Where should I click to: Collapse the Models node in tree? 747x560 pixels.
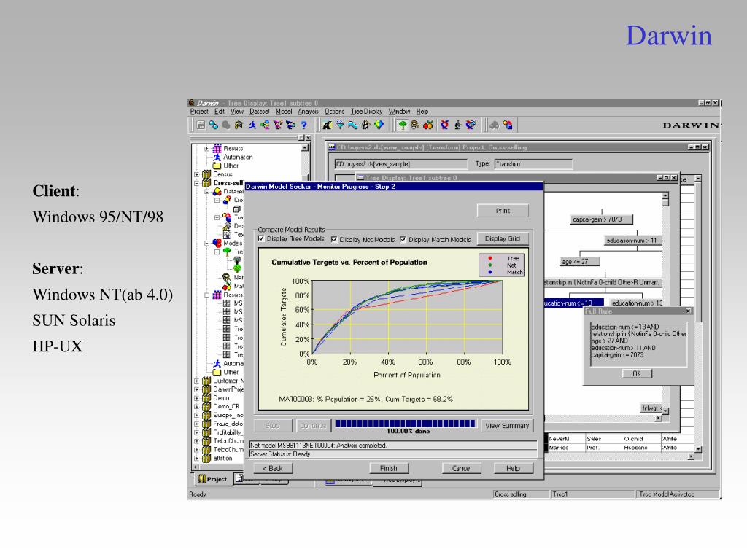pyautogui.click(x=206, y=243)
